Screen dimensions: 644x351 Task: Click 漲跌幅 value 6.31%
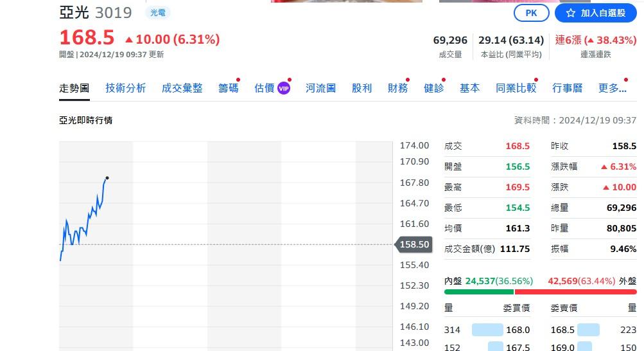pyautogui.click(x=618, y=166)
